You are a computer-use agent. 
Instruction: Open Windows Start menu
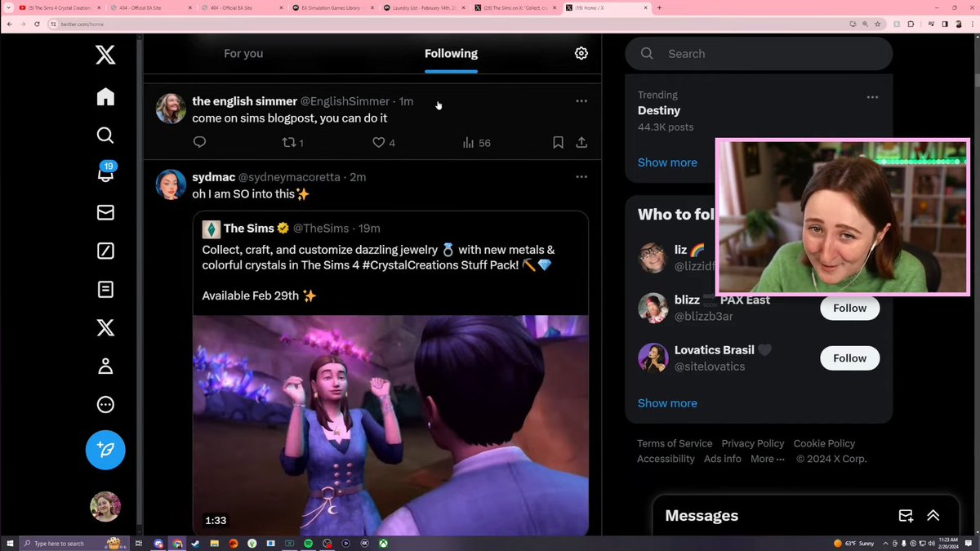9,543
